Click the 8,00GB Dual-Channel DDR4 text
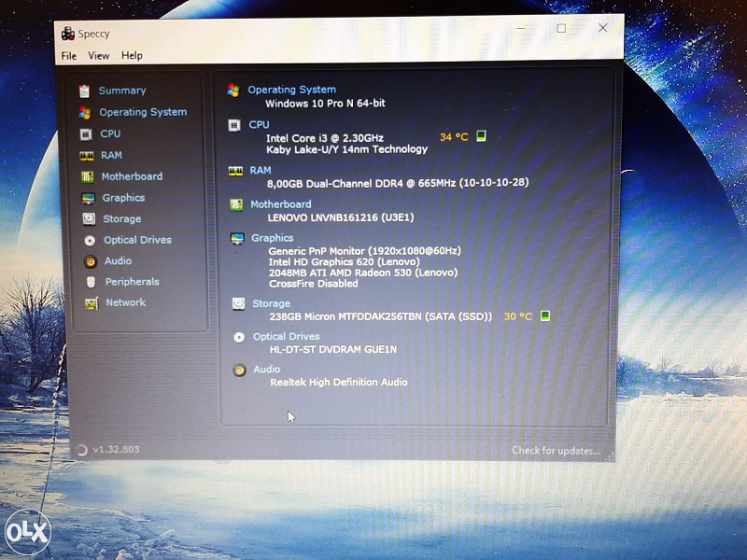This screenshot has width=747, height=560. (x=398, y=183)
